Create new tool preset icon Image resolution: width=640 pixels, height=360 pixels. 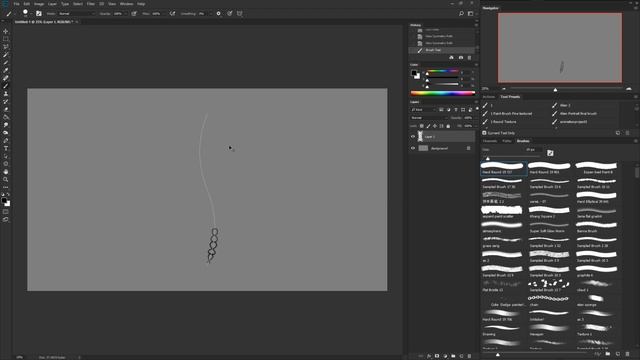(x=618, y=133)
